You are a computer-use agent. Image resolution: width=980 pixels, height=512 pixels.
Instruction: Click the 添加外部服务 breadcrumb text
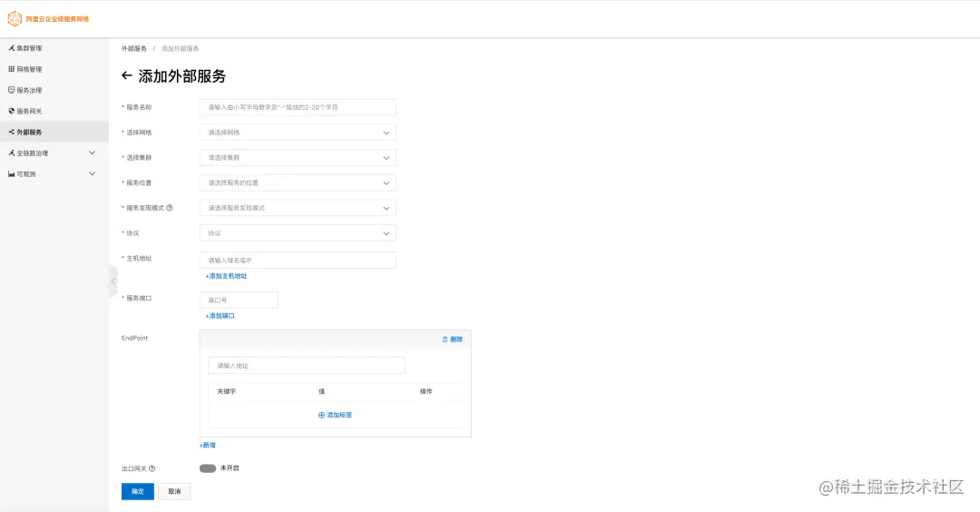point(180,49)
